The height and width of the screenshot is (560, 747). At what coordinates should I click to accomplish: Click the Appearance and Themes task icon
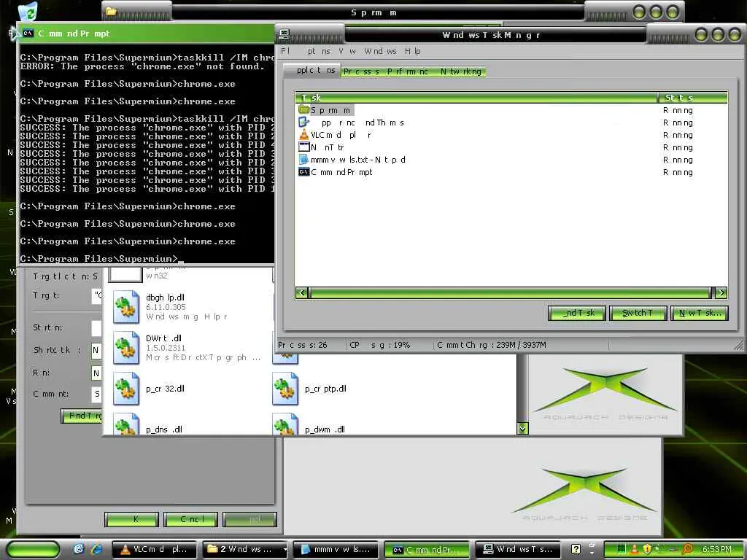click(x=304, y=122)
